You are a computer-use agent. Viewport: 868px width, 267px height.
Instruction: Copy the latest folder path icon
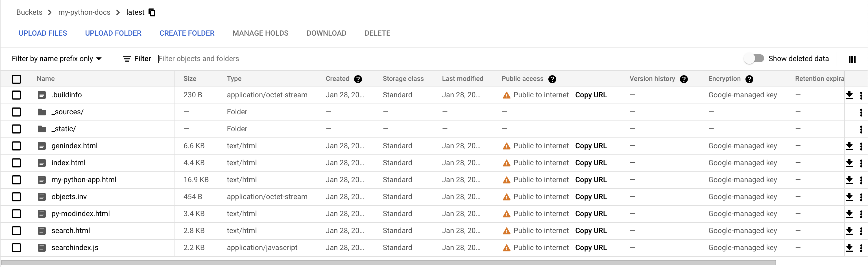(152, 12)
